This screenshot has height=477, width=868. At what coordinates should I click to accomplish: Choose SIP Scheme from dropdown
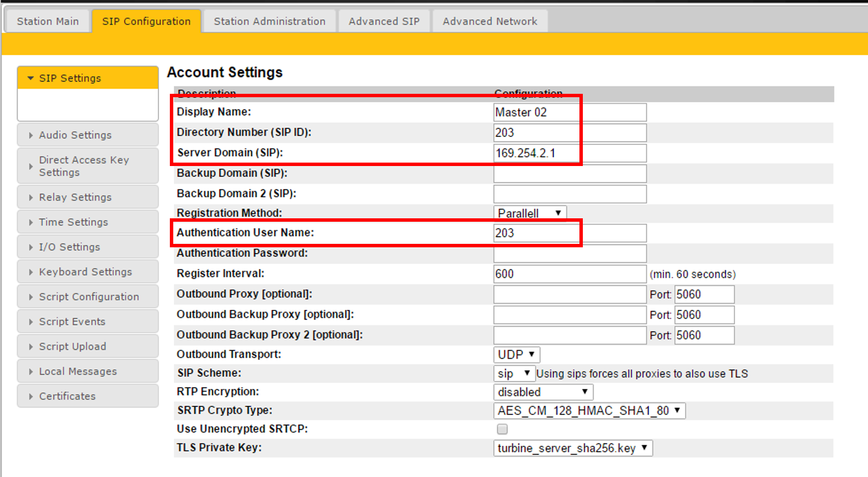(x=514, y=374)
